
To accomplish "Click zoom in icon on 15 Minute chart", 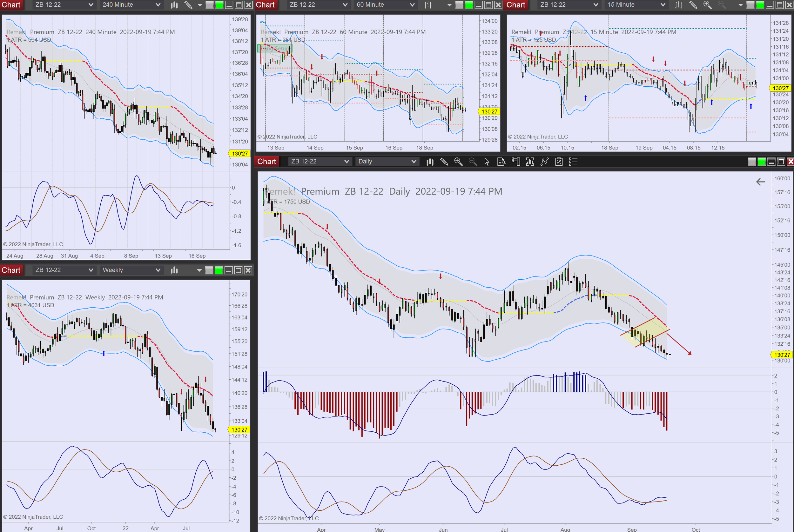I will [x=707, y=5].
